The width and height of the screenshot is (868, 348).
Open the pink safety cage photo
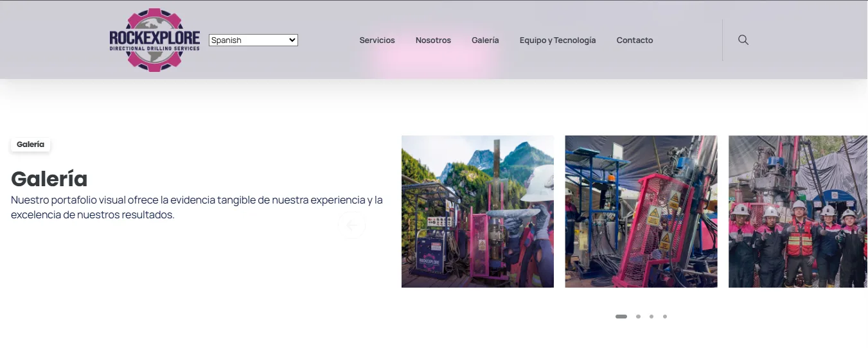[x=641, y=211]
